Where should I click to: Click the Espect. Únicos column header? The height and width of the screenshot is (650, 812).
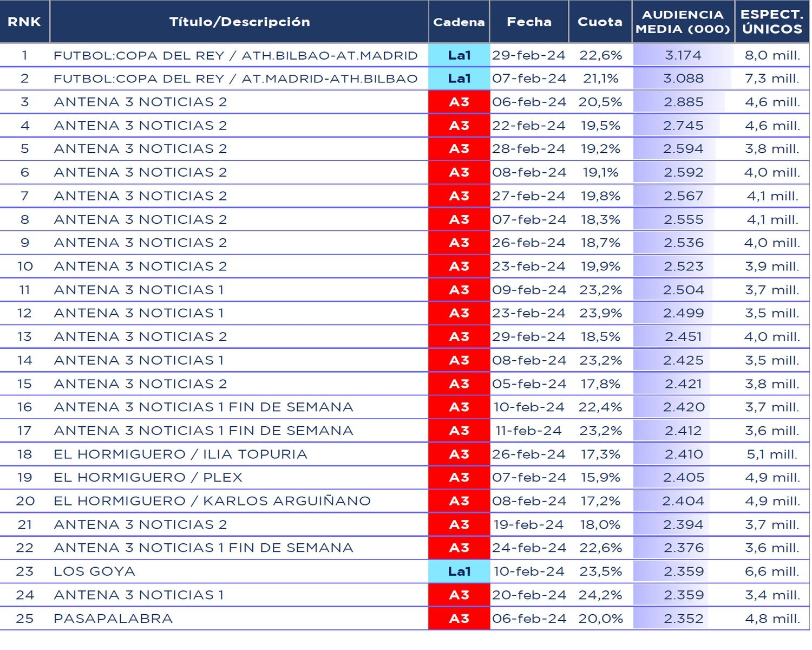click(772, 22)
